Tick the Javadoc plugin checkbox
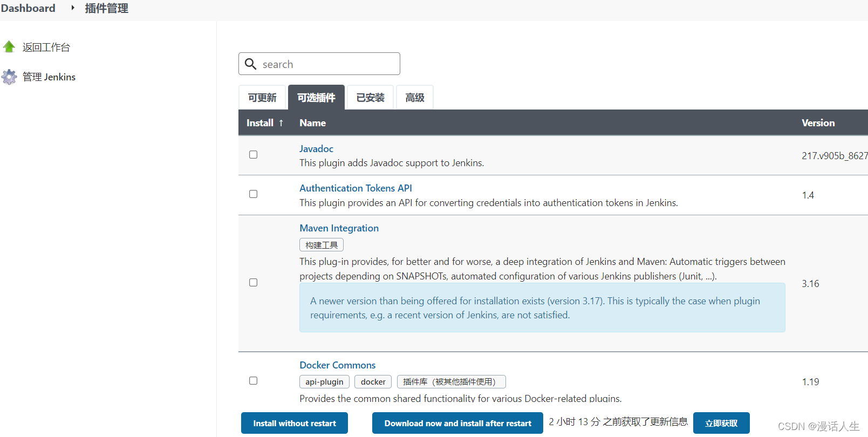868x437 pixels. [253, 155]
